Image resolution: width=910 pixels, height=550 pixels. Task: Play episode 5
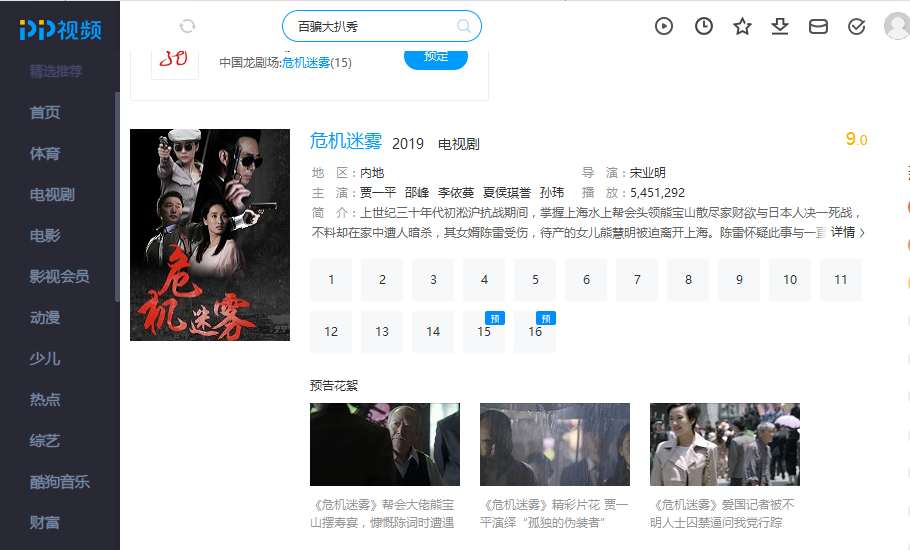point(535,280)
